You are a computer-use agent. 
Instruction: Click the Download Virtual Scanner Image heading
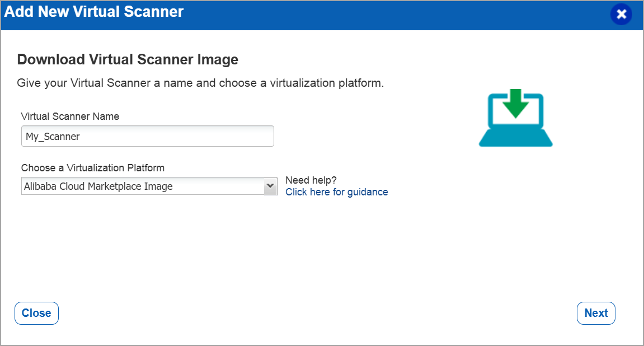128,59
